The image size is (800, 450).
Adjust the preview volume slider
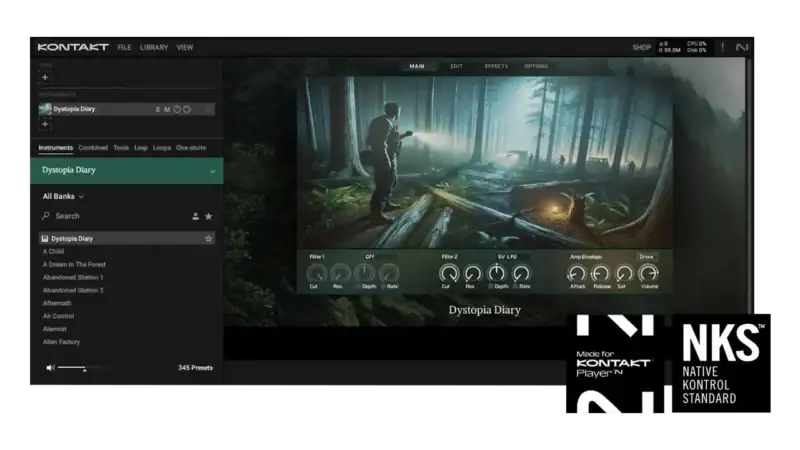80,368
